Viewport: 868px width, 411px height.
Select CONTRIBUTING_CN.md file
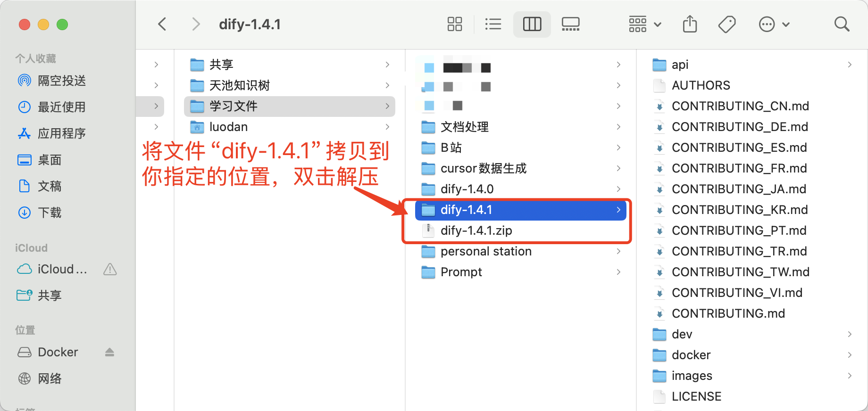point(753,106)
